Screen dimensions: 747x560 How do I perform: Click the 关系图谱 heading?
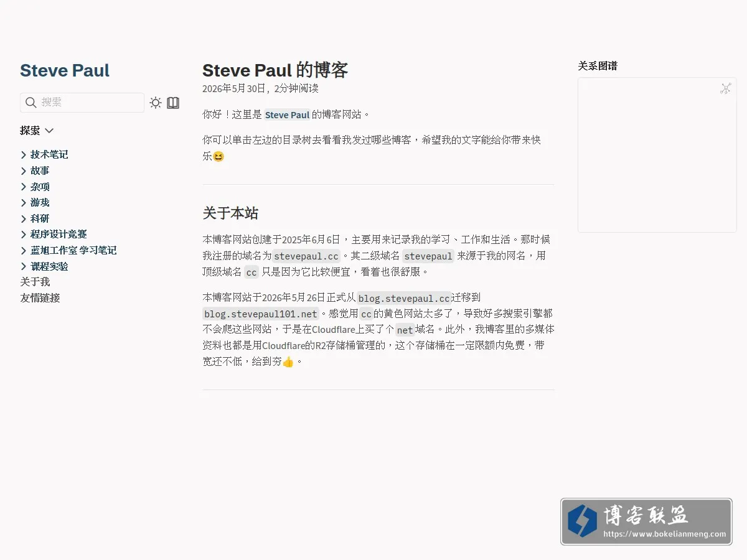(x=598, y=66)
